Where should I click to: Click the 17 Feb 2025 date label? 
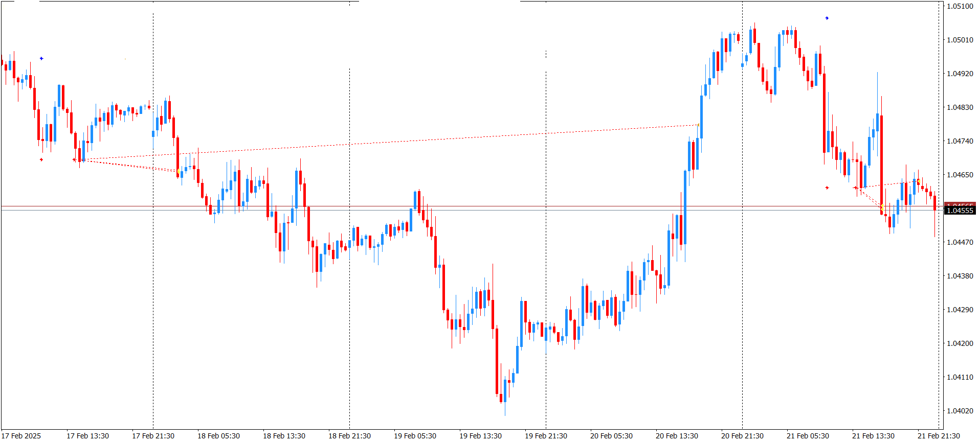21,436
